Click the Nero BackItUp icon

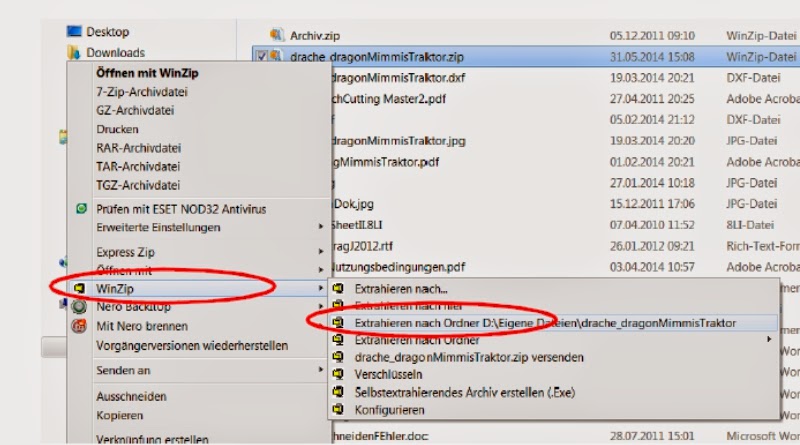click(x=79, y=307)
